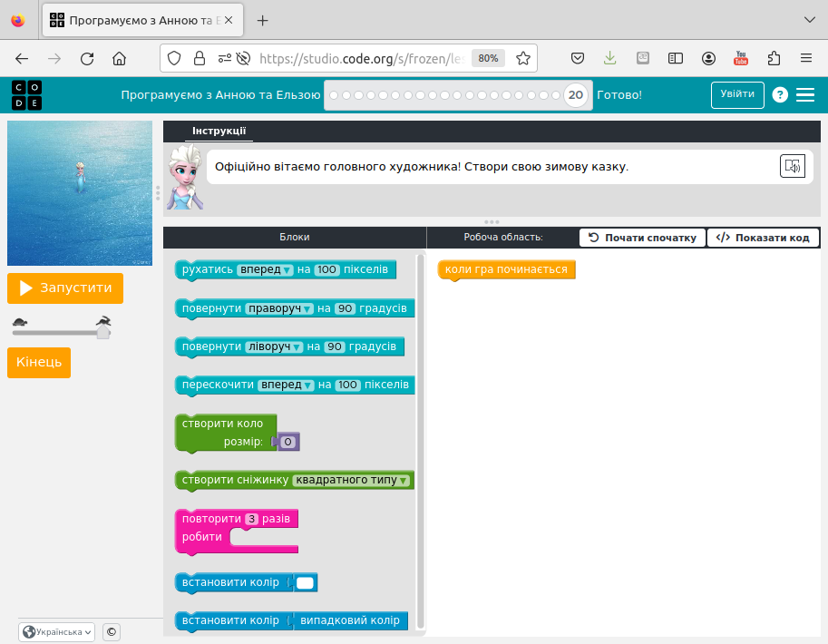The height and width of the screenshot is (644, 828).
Task: Click the turtle slow speed icon
Action: 20,322
